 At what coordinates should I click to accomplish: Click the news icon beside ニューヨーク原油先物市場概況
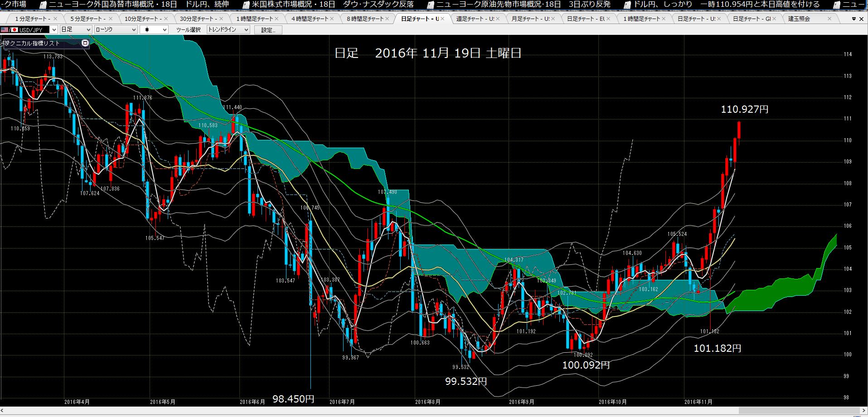[431, 5]
